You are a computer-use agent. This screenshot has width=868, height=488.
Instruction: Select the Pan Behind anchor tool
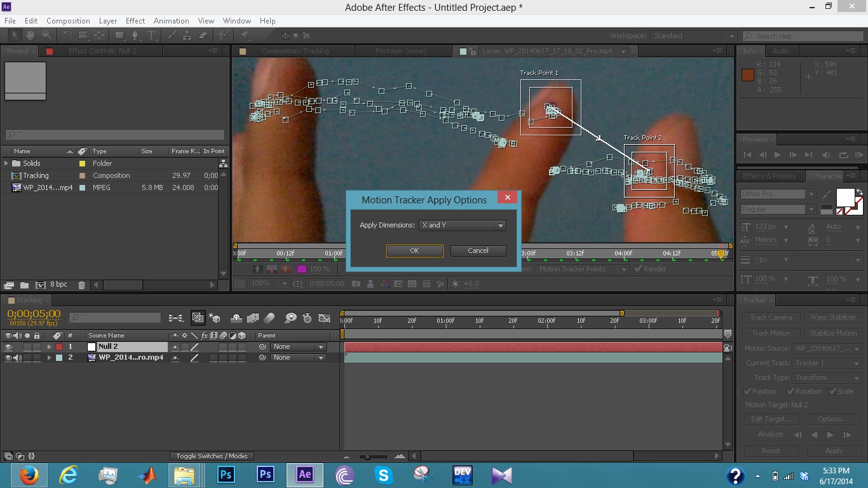[x=99, y=36]
